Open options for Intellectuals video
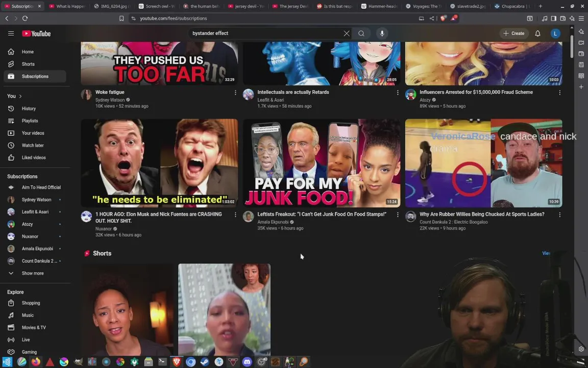Viewport: 588px width, 368px height. pyautogui.click(x=398, y=93)
